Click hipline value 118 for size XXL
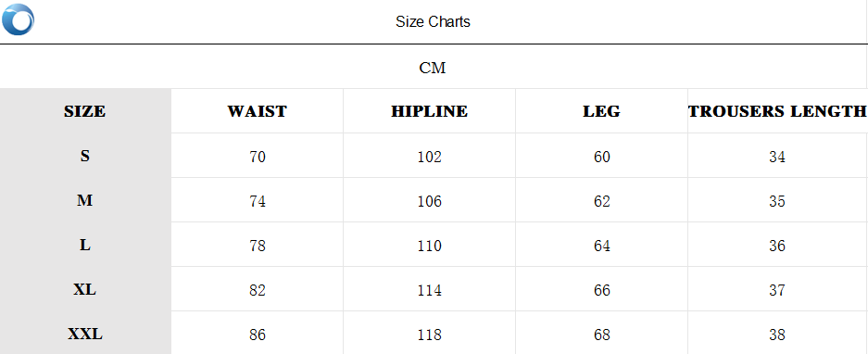868x354 pixels. 430,335
